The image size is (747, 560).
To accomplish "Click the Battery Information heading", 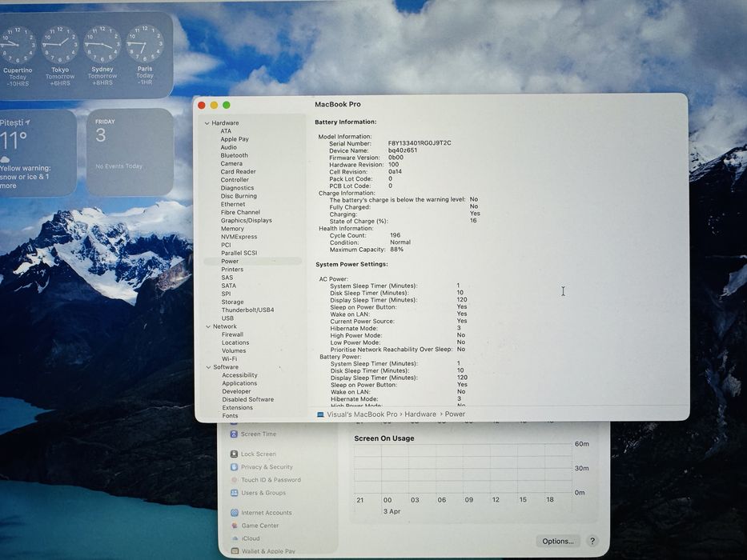I will click(345, 122).
